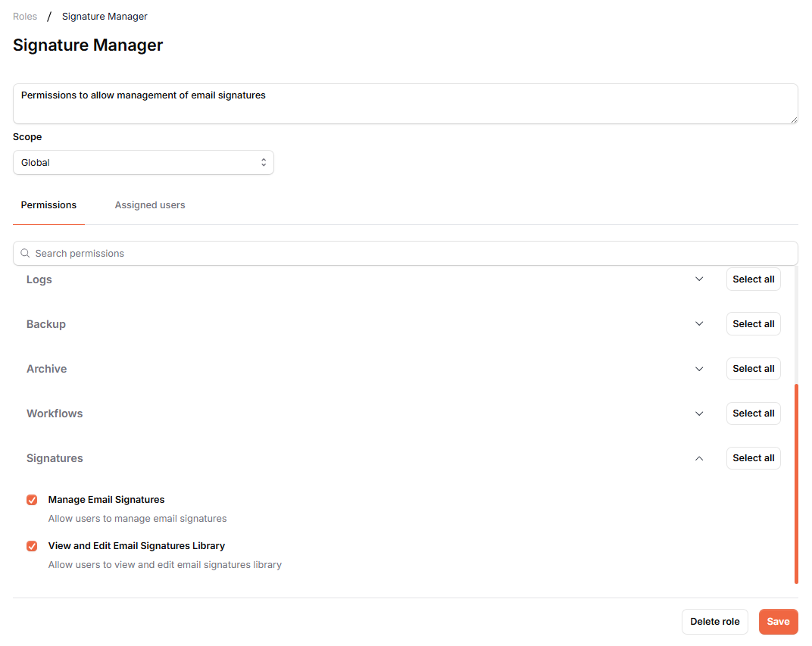Screen dimensions: 812x646
Task: Switch to the Assigned users tab
Action: pos(150,205)
